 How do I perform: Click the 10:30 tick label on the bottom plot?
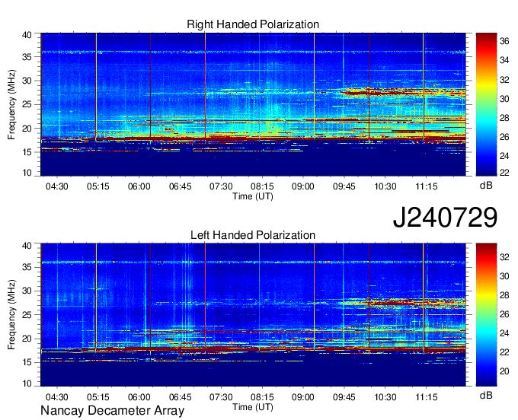pos(385,397)
